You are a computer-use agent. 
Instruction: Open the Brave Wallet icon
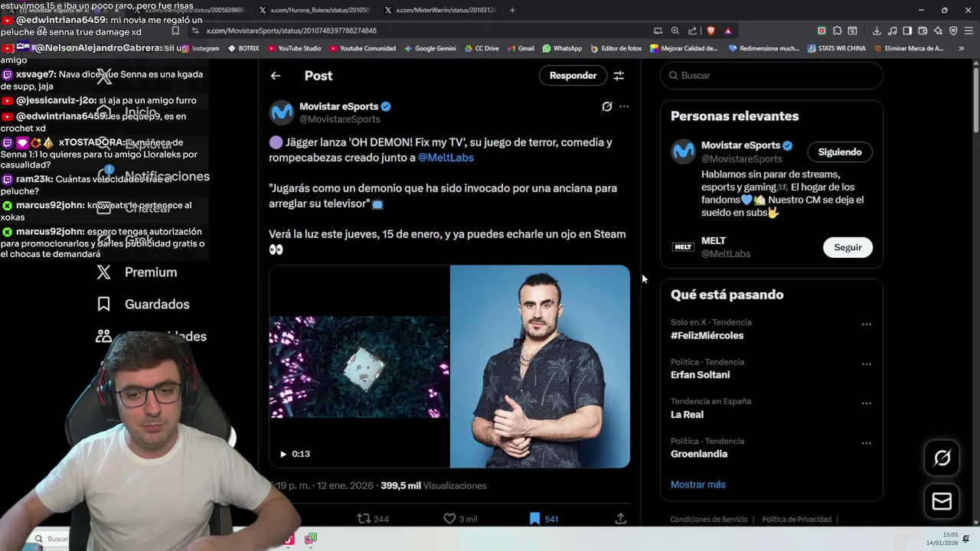(x=923, y=31)
